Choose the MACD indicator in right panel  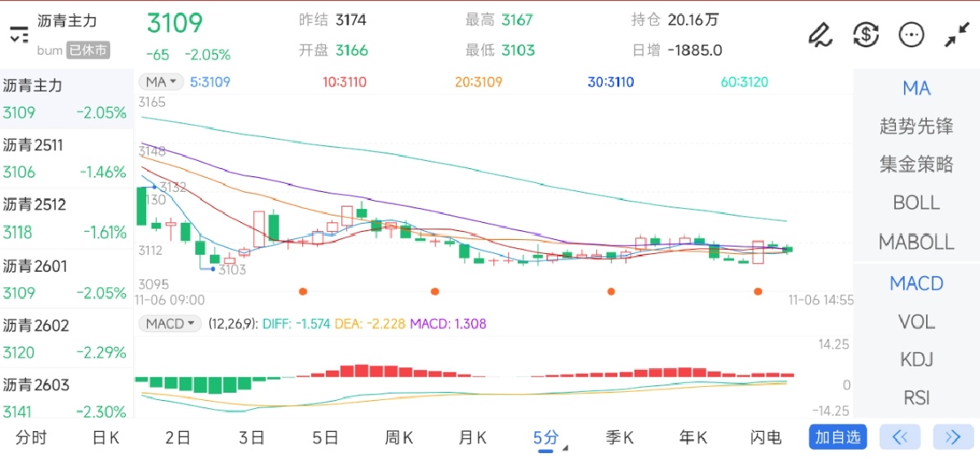pos(916,283)
